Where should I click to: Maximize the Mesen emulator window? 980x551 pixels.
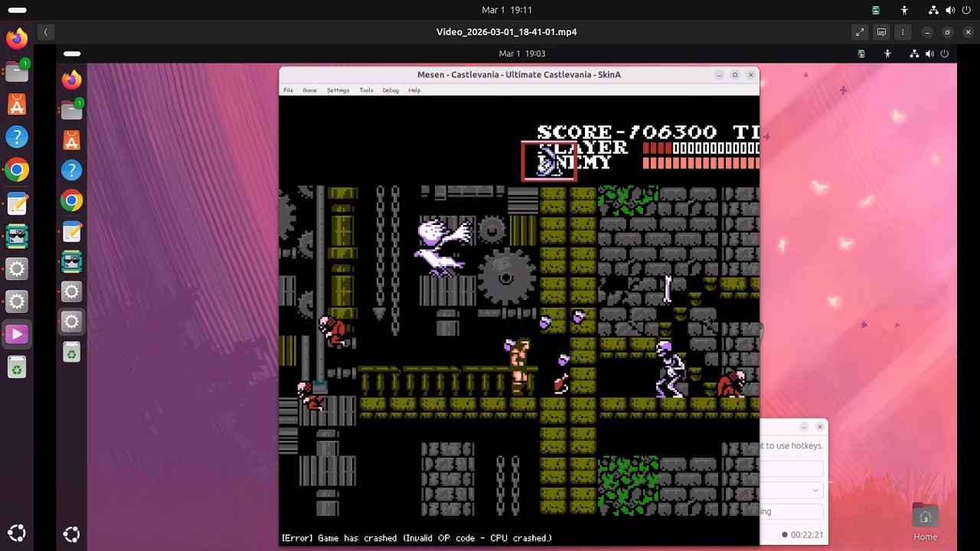click(x=735, y=74)
